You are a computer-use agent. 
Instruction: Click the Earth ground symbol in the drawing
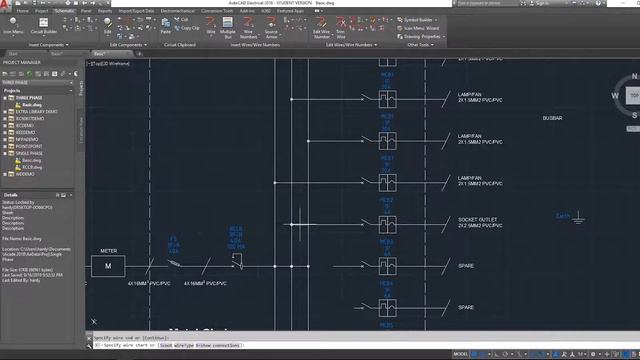(578, 217)
